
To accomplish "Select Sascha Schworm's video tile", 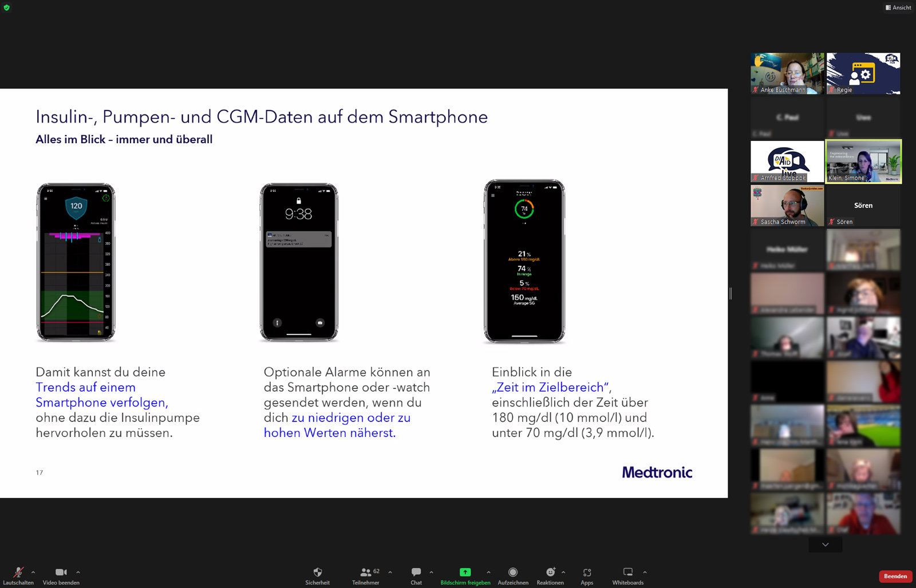I will point(787,205).
